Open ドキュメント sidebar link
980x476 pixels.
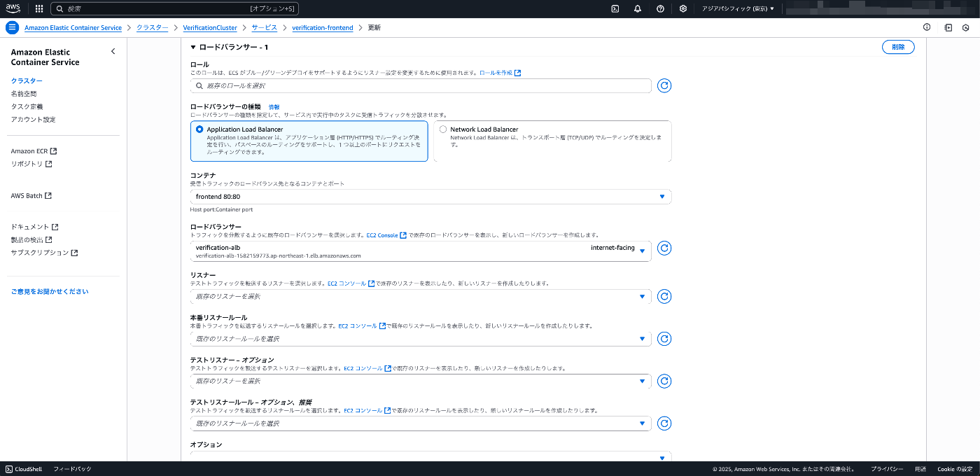tap(35, 227)
